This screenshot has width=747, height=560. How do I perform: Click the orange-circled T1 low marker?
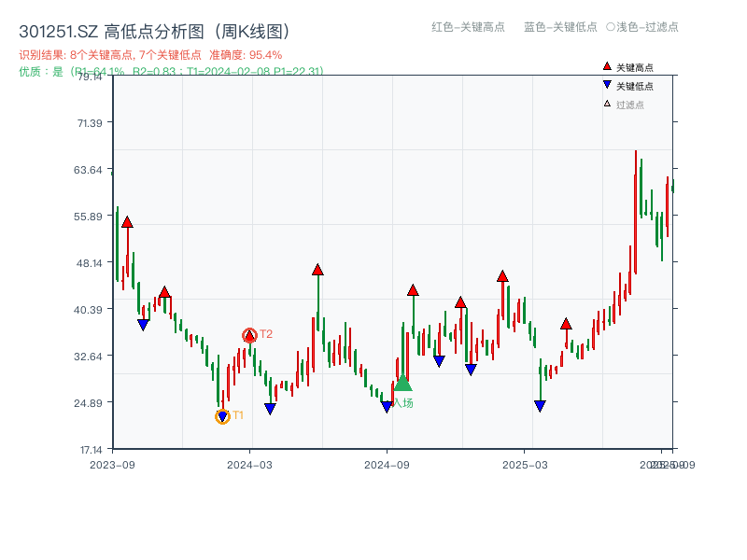pos(222,416)
